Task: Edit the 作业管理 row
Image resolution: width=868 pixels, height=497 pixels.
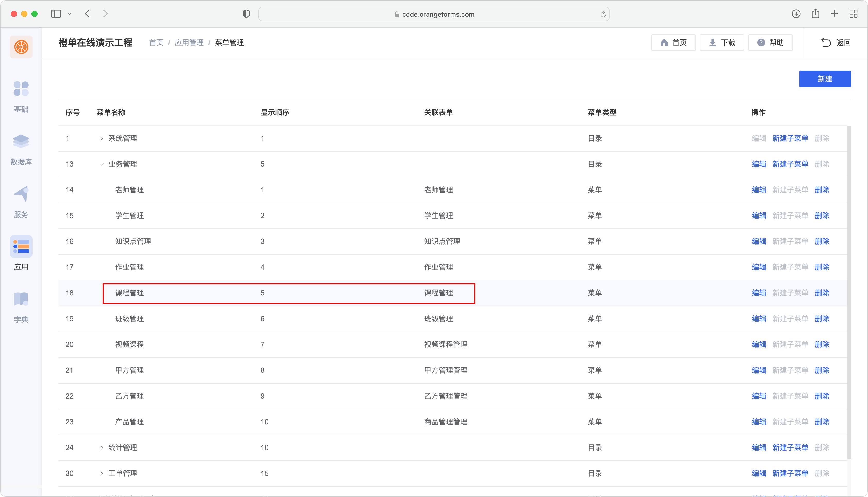Action: click(759, 267)
